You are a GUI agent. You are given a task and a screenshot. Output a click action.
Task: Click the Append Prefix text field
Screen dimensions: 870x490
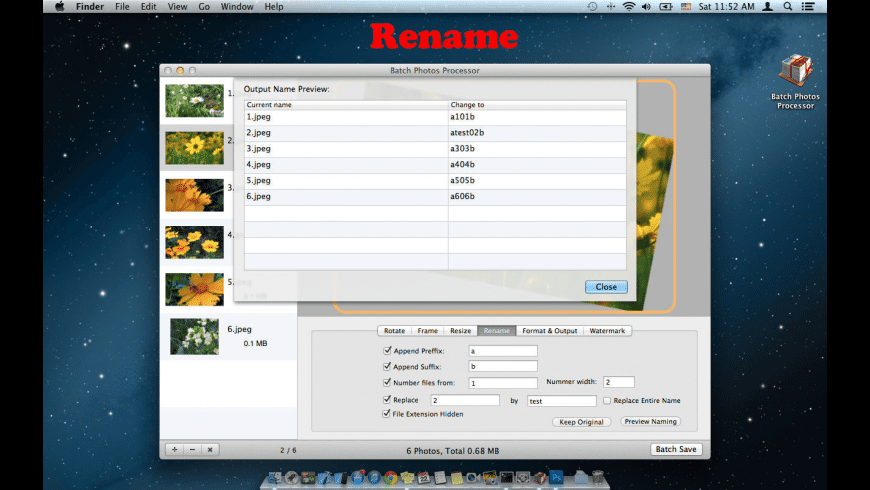[503, 351]
